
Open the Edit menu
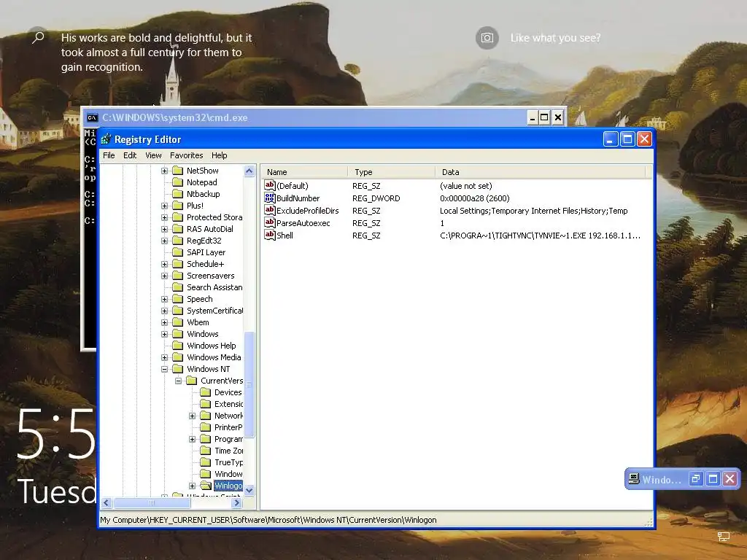tap(130, 155)
